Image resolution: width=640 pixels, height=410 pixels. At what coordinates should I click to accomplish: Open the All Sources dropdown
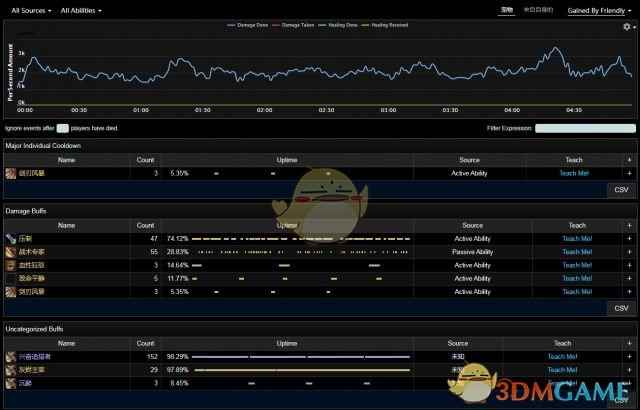coord(30,10)
